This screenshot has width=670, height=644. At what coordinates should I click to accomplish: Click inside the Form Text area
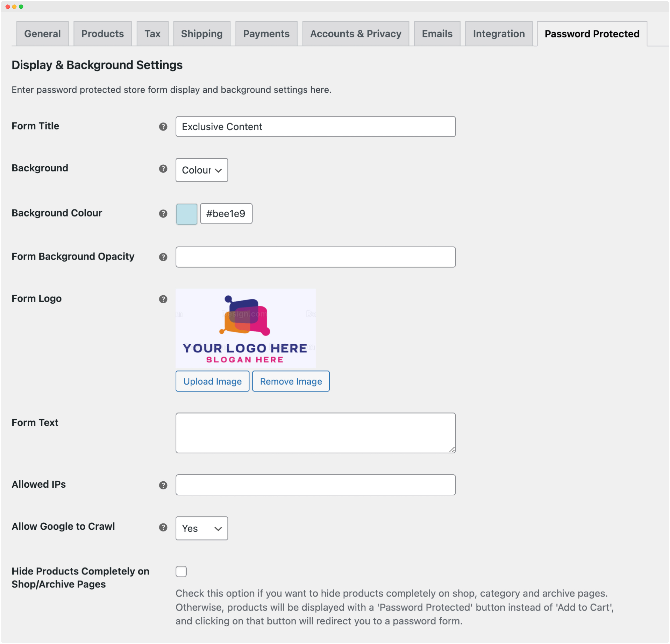(315, 433)
